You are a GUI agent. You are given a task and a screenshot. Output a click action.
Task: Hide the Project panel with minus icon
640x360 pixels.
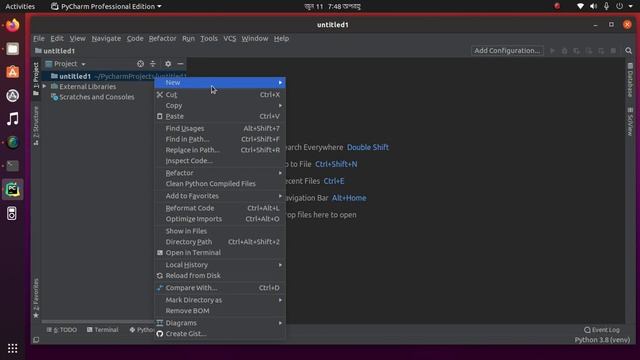pos(180,64)
